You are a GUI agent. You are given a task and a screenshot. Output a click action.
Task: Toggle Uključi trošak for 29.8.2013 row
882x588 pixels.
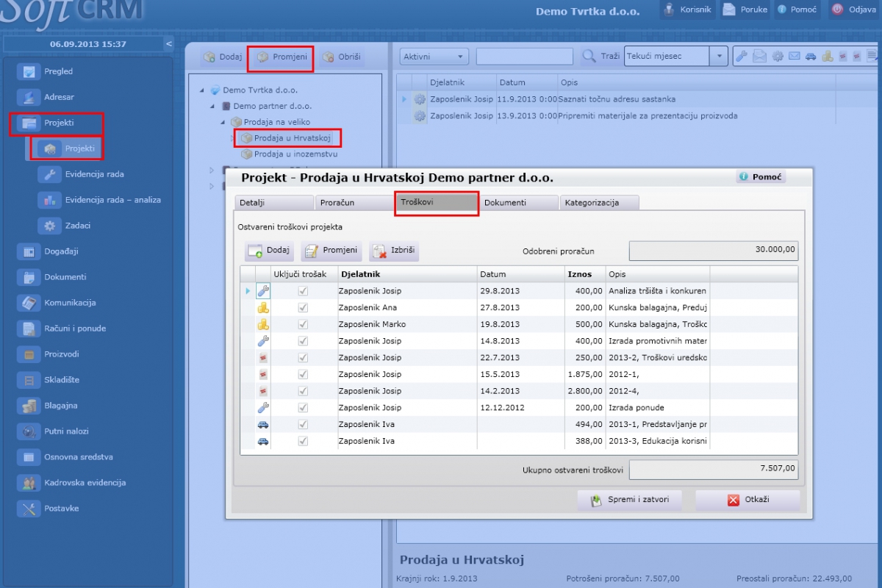point(303,291)
